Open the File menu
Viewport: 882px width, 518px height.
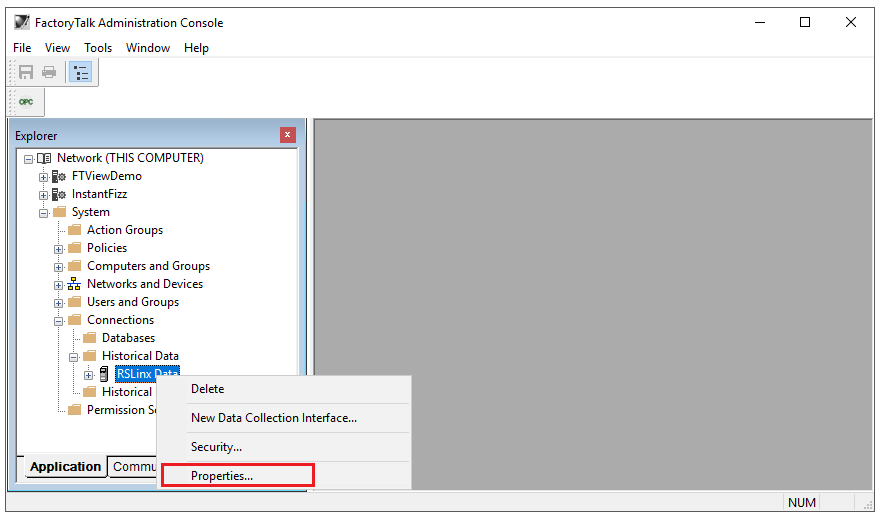tap(22, 48)
